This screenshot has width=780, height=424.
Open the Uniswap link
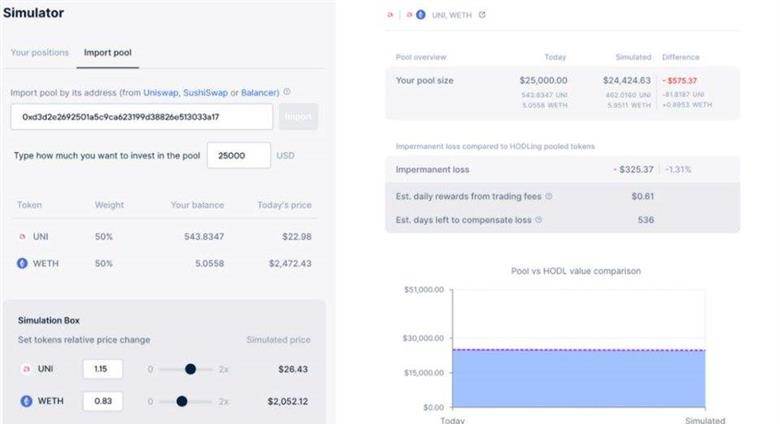pyautogui.click(x=161, y=93)
